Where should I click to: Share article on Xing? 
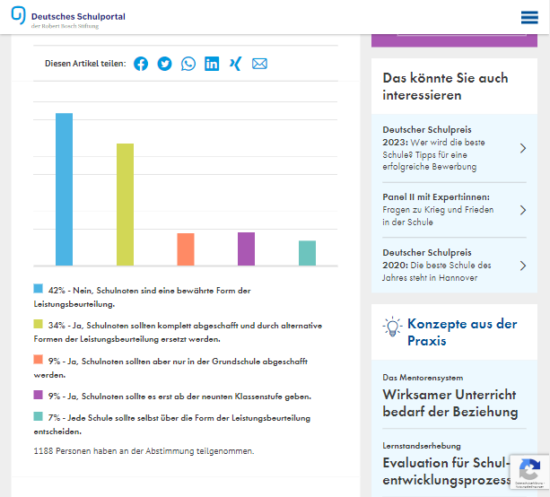(x=235, y=64)
